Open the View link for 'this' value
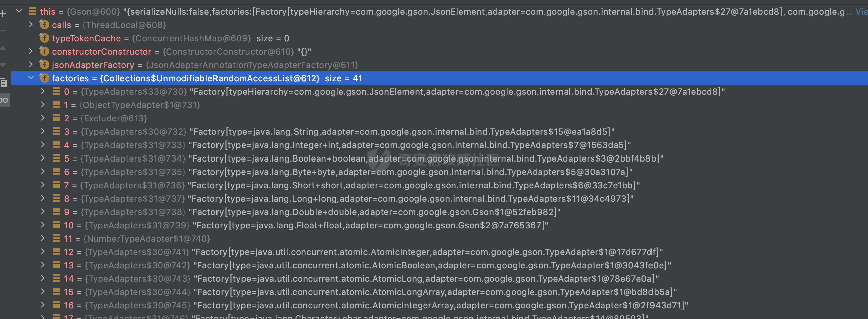The image size is (868, 319). (x=861, y=12)
